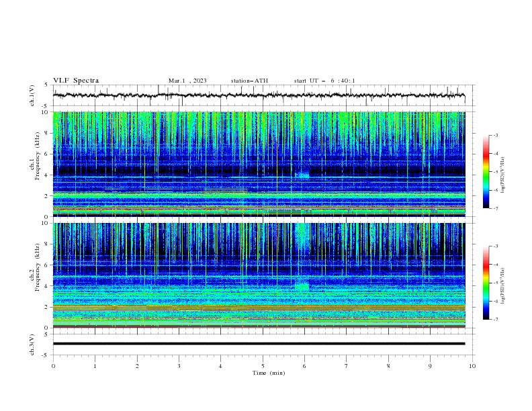Click the time axis tick label '5'
532x411 pixels.
tap(263, 366)
